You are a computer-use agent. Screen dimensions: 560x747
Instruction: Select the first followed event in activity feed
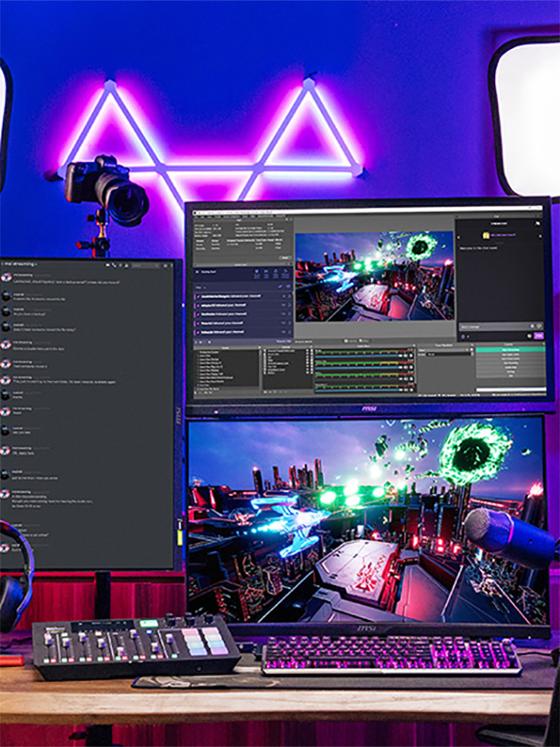click(x=241, y=298)
